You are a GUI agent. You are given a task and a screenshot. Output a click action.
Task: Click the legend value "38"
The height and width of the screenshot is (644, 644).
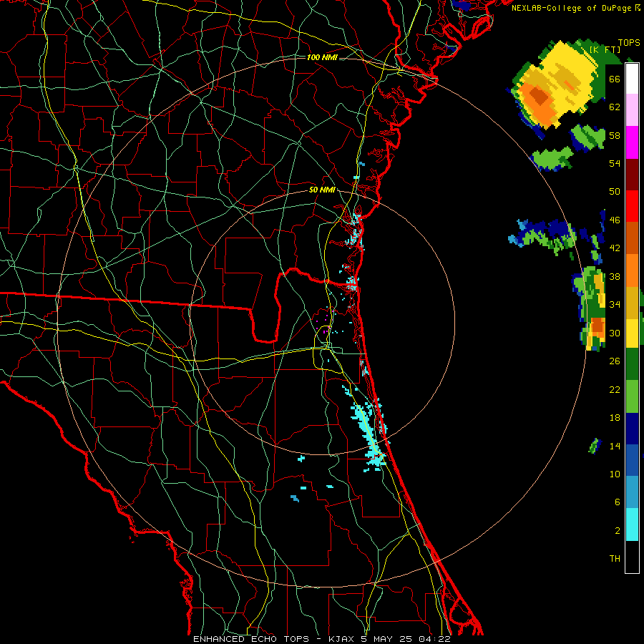[x=615, y=277]
